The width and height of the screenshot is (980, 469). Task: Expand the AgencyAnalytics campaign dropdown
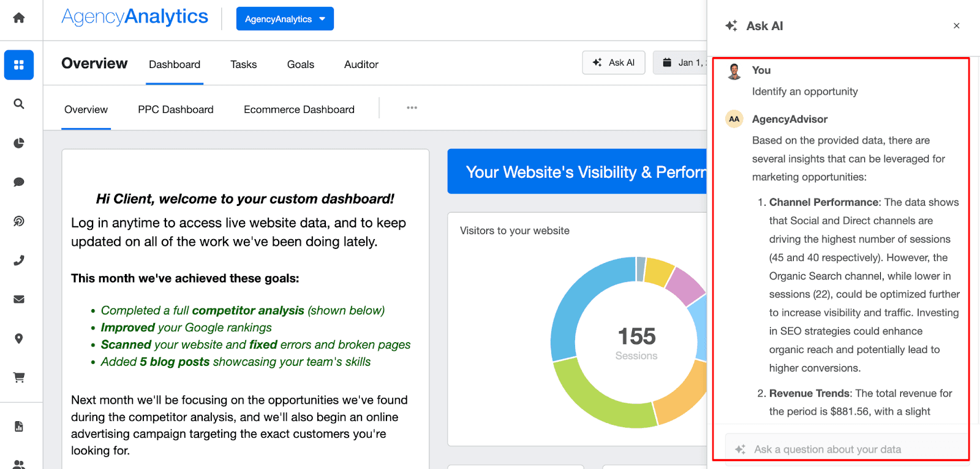pos(285,19)
